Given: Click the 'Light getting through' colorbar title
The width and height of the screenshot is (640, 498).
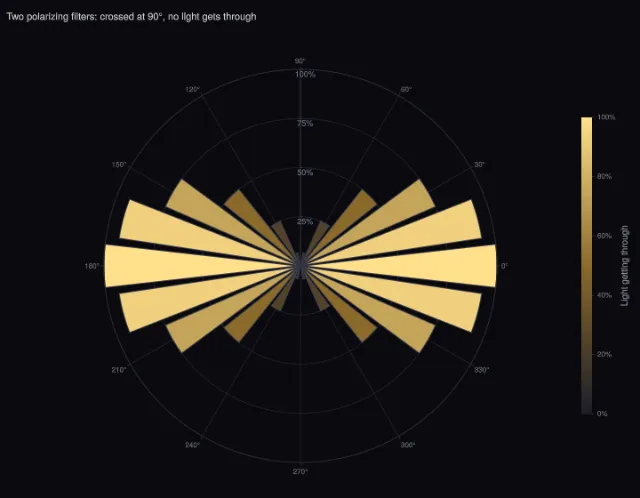Looking at the screenshot, I should click(624, 266).
